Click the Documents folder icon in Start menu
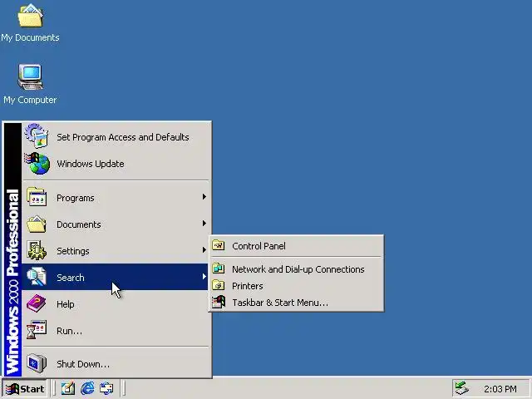The width and height of the screenshot is (532, 399). coord(37,224)
